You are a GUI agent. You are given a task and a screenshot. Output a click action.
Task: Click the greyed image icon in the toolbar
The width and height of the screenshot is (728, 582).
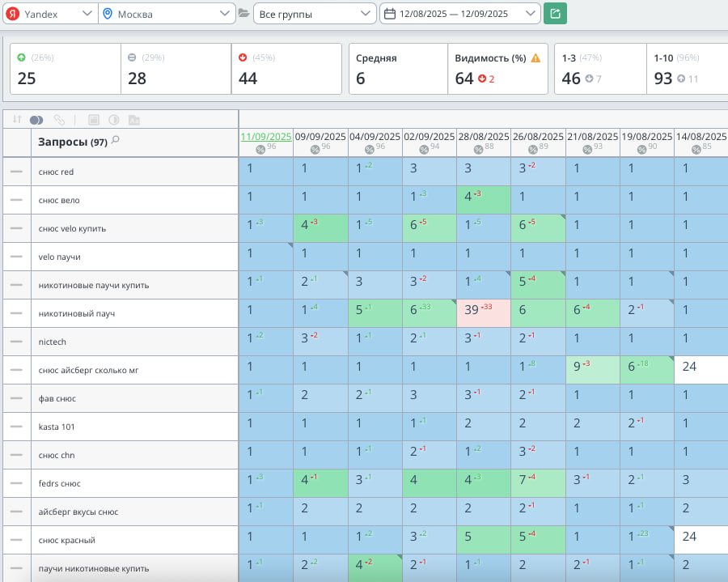pyautogui.click(x=133, y=120)
